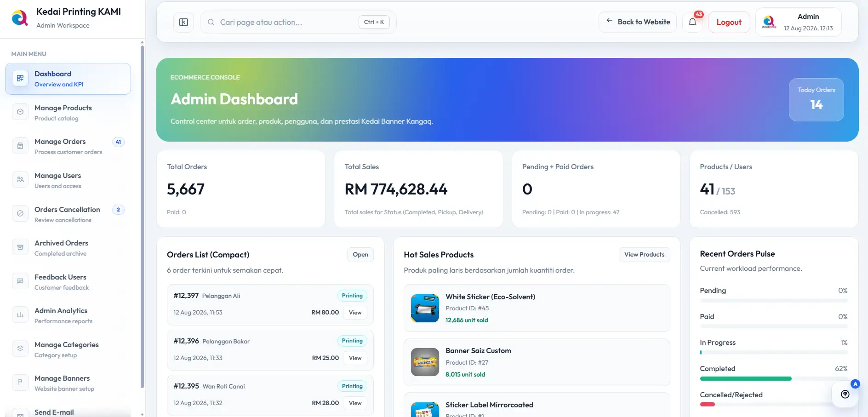
Task: Click the Today Orders 14 card
Action: coord(816,100)
